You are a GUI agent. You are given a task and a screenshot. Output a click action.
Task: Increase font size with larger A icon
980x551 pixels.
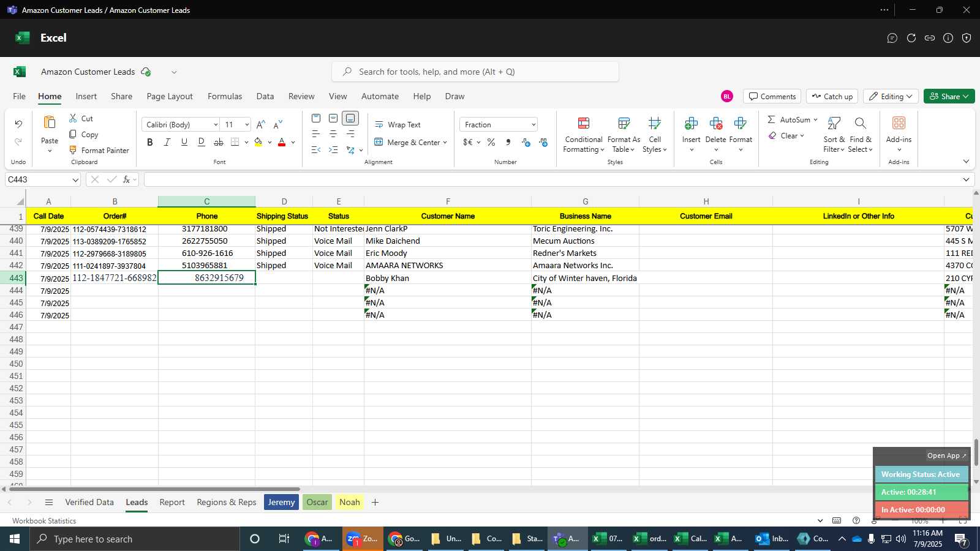click(261, 124)
